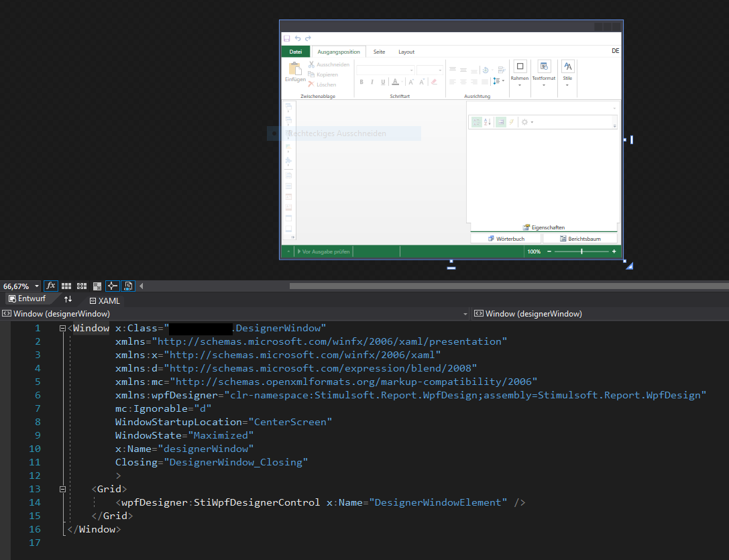Screen dimensions: 729x560
Task: Toggle Bold in Schriftart group
Action: click(x=361, y=82)
